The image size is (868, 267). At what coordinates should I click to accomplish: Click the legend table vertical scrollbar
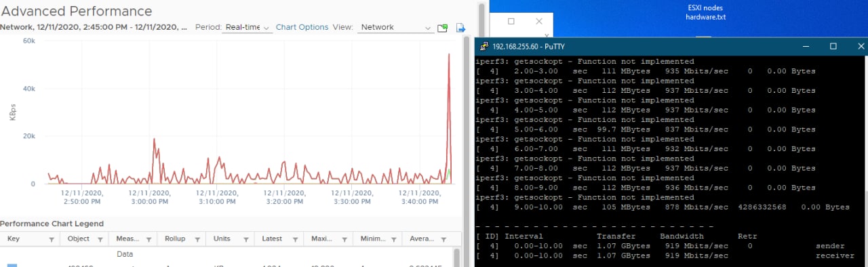point(456,258)
